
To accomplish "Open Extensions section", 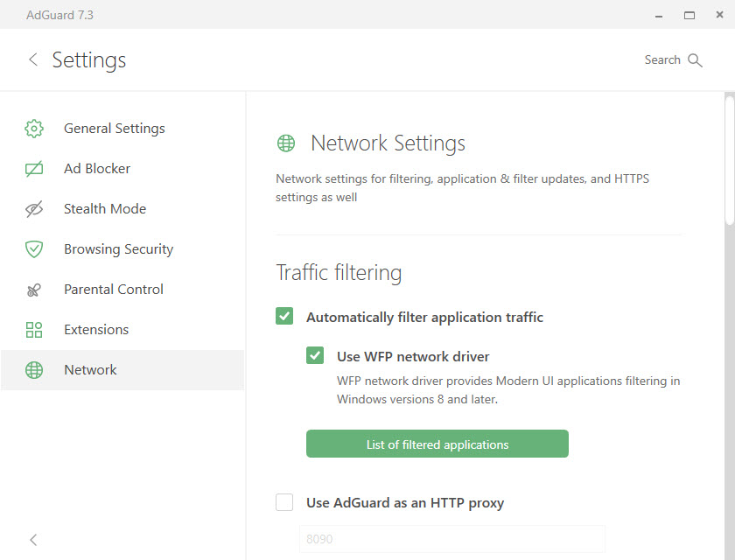I will (x=122, y=330).
